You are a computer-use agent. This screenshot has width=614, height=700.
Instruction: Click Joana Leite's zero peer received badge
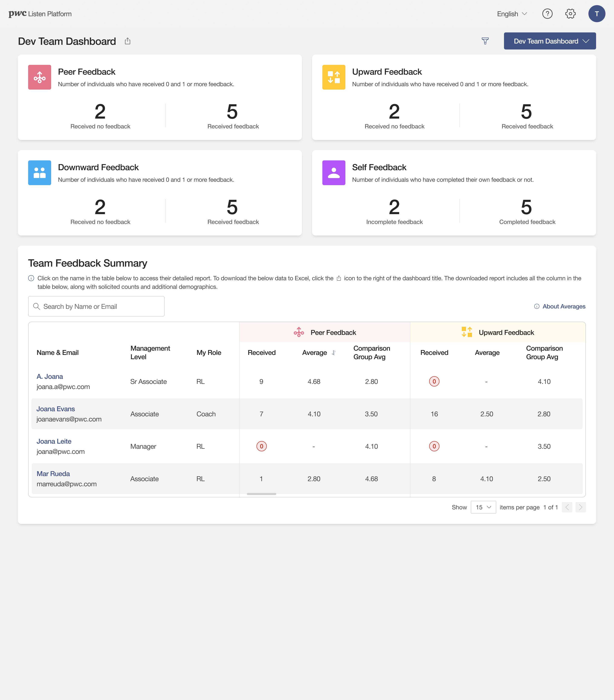tap(261, 446)
